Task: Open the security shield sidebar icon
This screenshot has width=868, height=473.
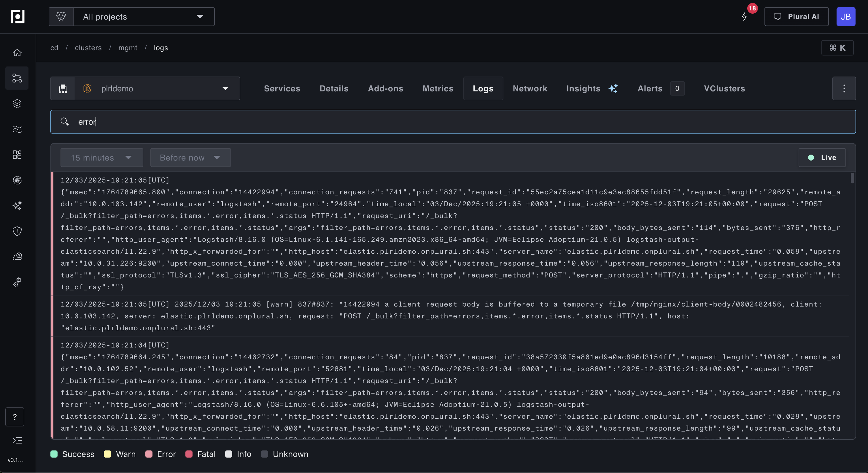Action: (x=17, y=231)
